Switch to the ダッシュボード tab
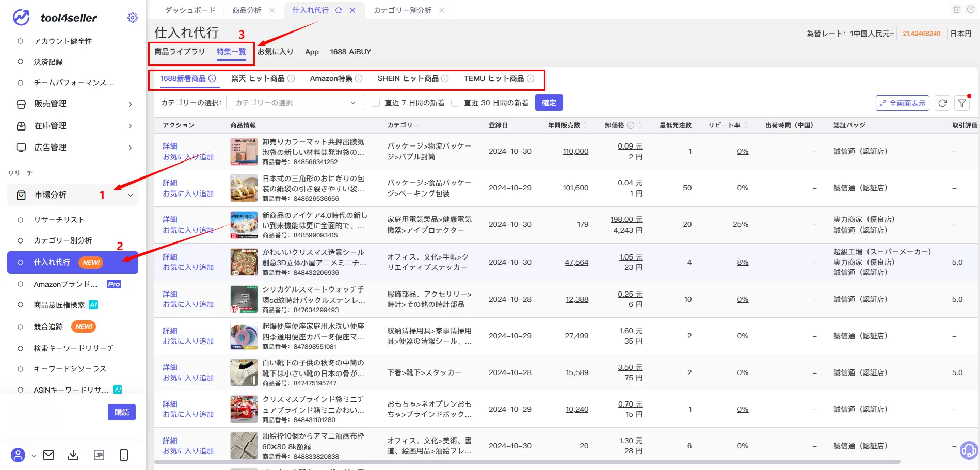Viewport: 980px width, 470px height. 190,10
